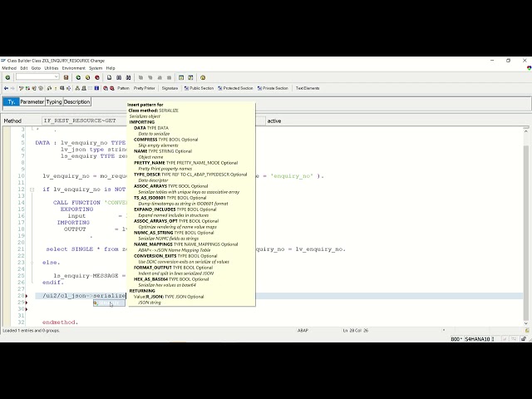The width and height of the screenshot is (532, 399).
Task: Select the Ty. column tab
Action: pyautogui.click(x=11, y=101)
